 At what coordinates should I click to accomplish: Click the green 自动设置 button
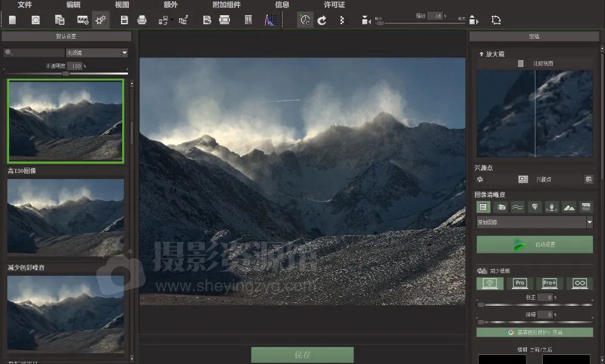click(x=534, y=245)
